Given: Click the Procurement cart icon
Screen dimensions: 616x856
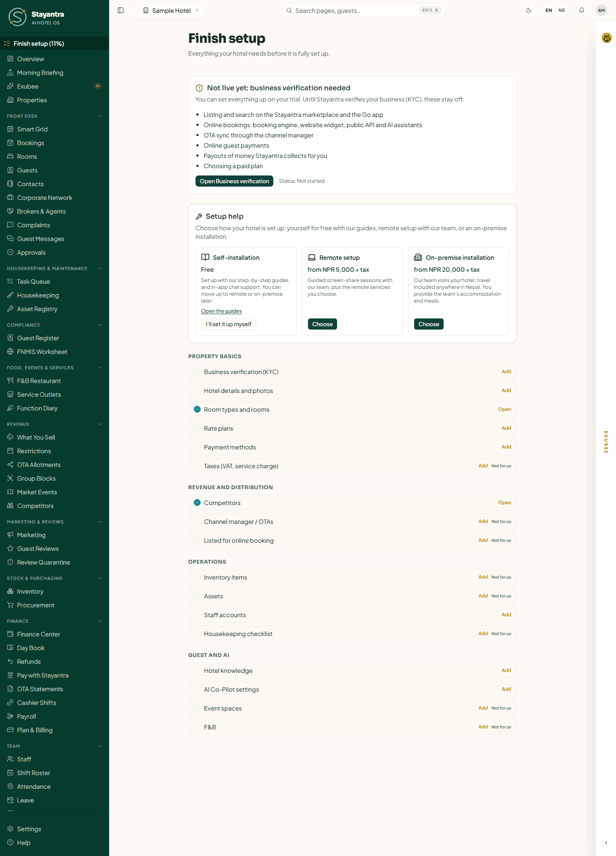Looking at the screenshot, I should click(x=10, y=605).
